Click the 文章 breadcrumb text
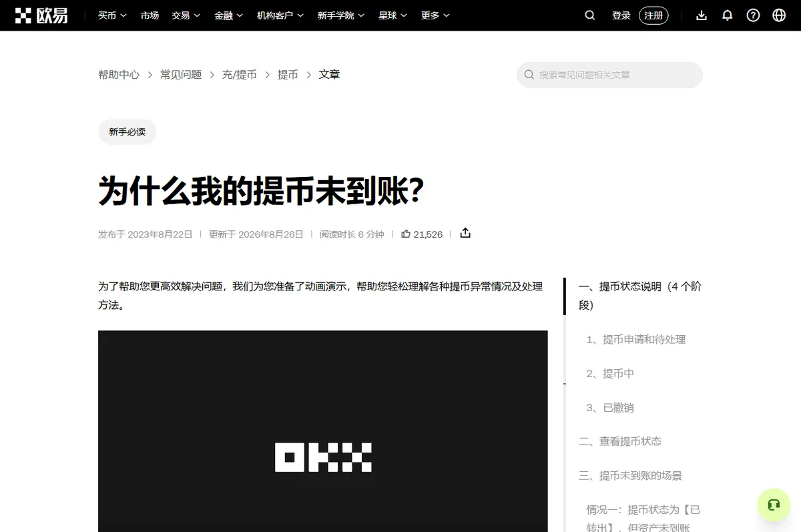 click(330, 75)
